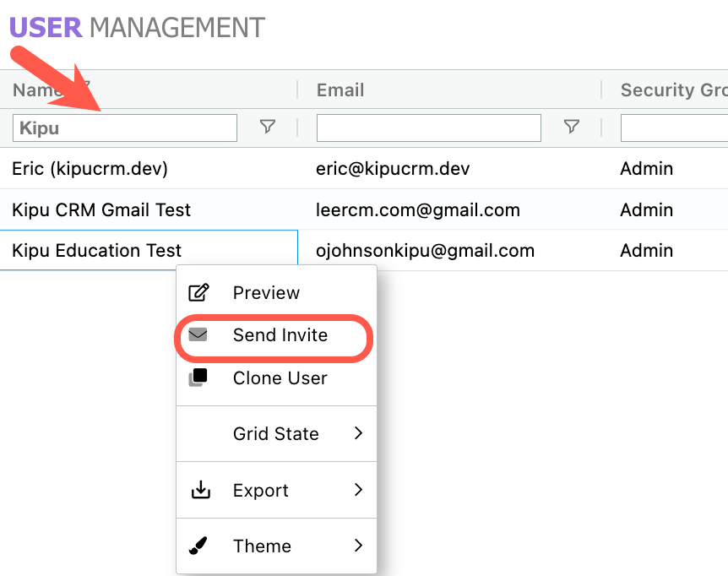Screen dimensions: 728x576
Task: Click the Preview pencil icon
Action: tap(199, 292)
